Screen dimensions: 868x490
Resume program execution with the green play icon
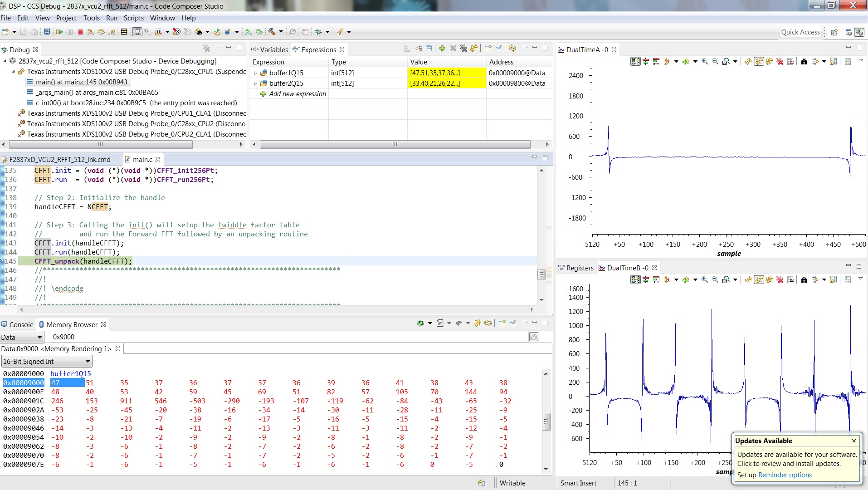[59, 32]
